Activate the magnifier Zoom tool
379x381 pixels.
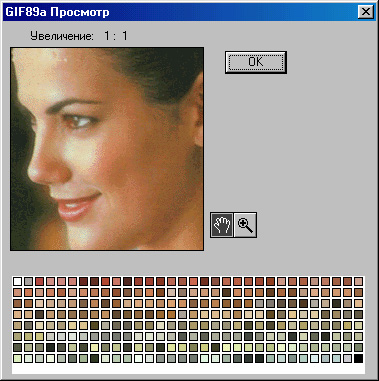[245, 225]
